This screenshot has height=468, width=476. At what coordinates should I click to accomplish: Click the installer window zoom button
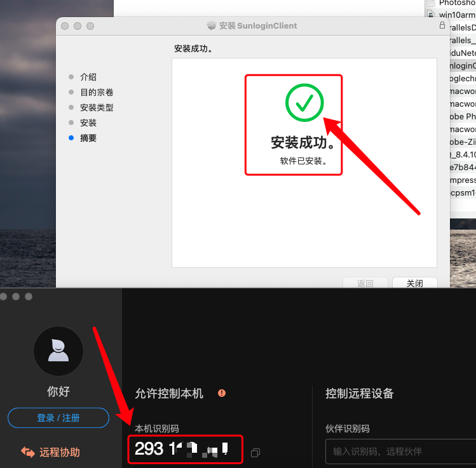90,26
